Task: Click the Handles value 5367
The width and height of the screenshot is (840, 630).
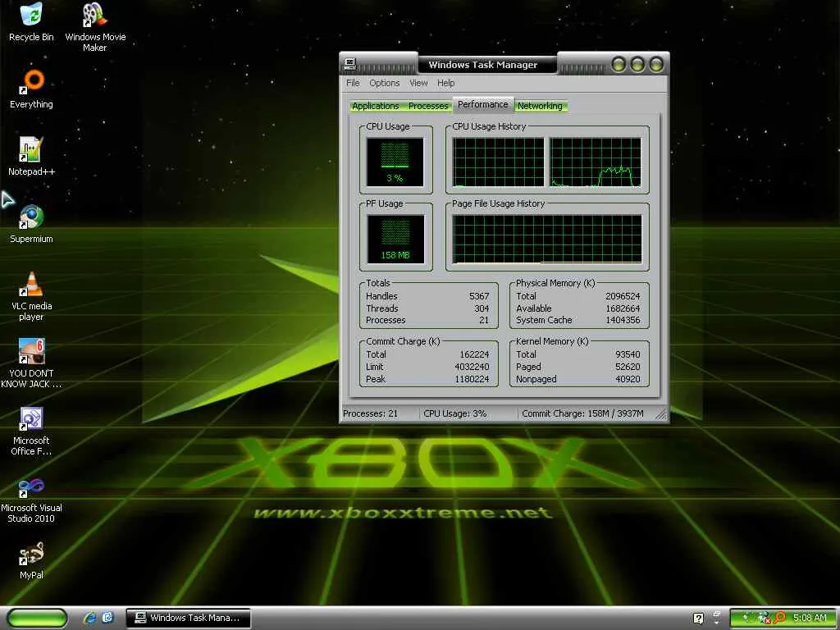Action: (x=479, y=296)
